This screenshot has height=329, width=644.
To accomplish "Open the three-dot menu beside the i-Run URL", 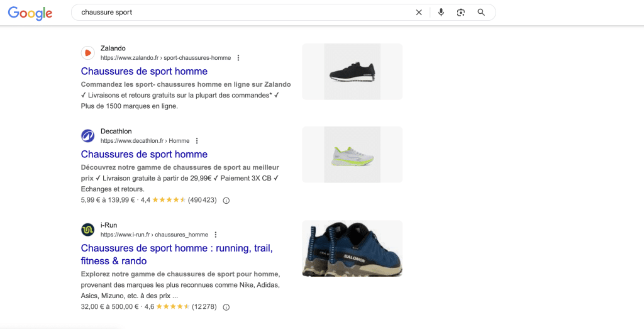I will tap(216, 235).
